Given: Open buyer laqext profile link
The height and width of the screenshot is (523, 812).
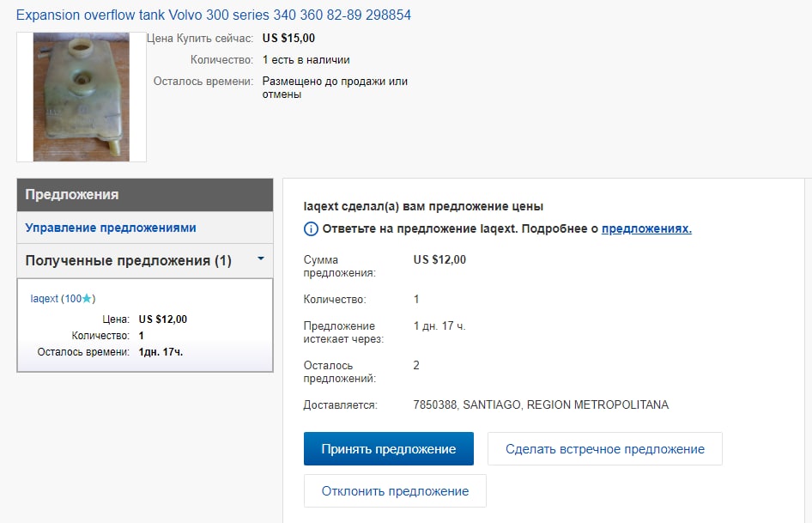Looking at the screenshot, I should click(x=44, y=299).
